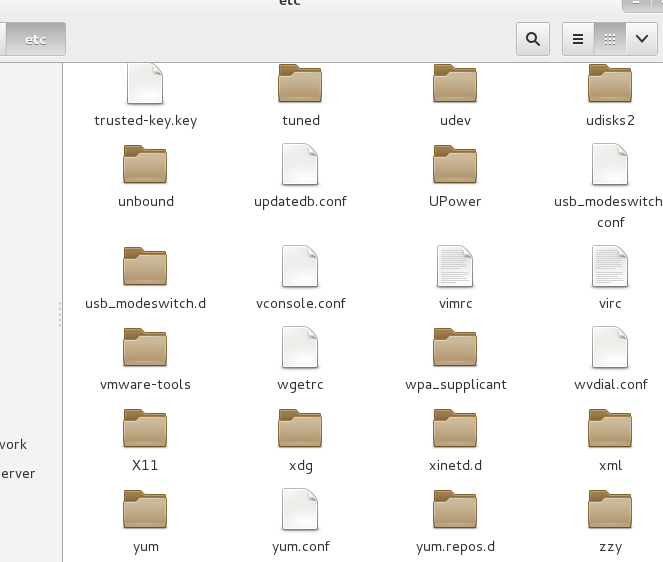This screenshot has height=562, width=663.
Task: Select the unbound folder icon
Action: click(x=145, y=164)
